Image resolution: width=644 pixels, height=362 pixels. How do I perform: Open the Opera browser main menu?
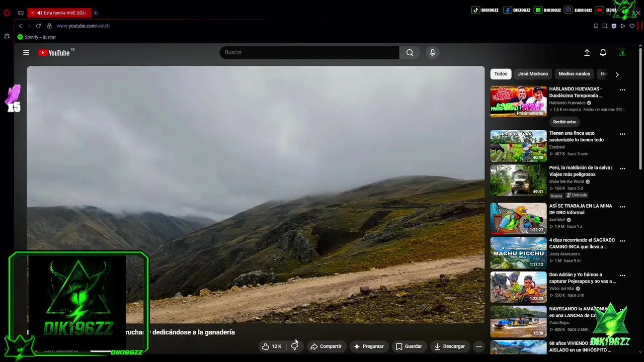[x=7, y=13]
